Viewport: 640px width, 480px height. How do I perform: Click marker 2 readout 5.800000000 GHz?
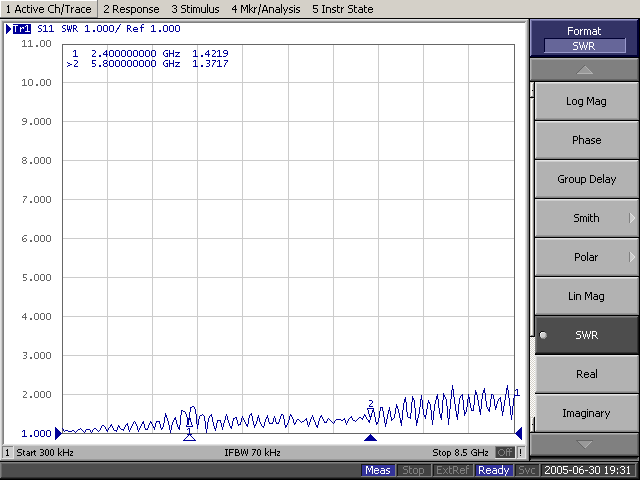point(136,64)
